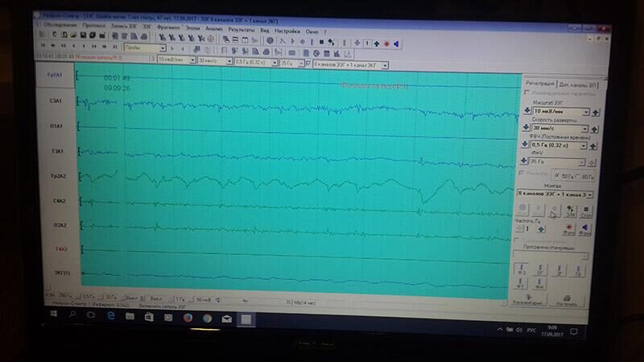Screen dimensions: 644x362
Task: Click the blue speaker phonostimulation toolbar icon
Action: pyautogui.click(x=396, y=44)
